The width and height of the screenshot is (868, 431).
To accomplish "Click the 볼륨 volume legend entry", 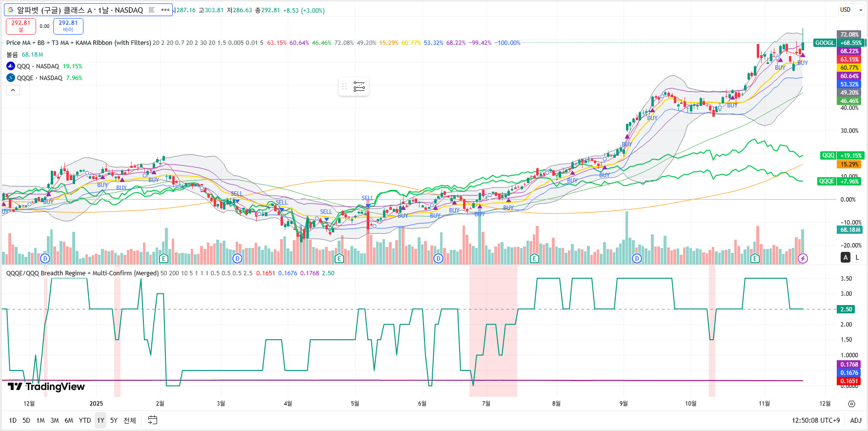I will [12, 55].
